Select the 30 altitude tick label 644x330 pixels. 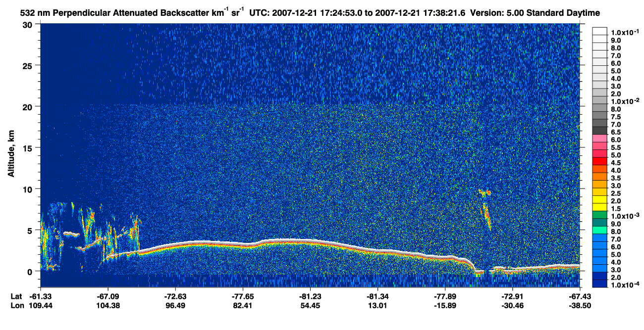(x=28, y=24)
